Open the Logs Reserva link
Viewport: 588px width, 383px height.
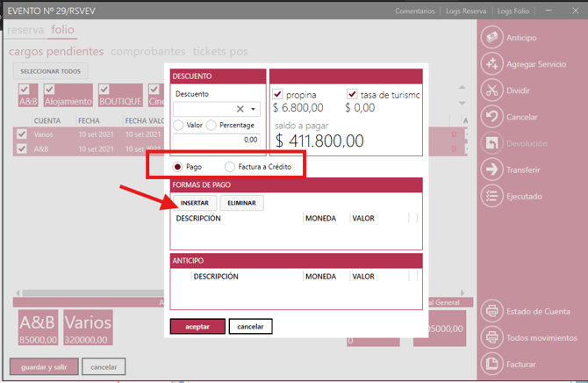coord(465,11)
